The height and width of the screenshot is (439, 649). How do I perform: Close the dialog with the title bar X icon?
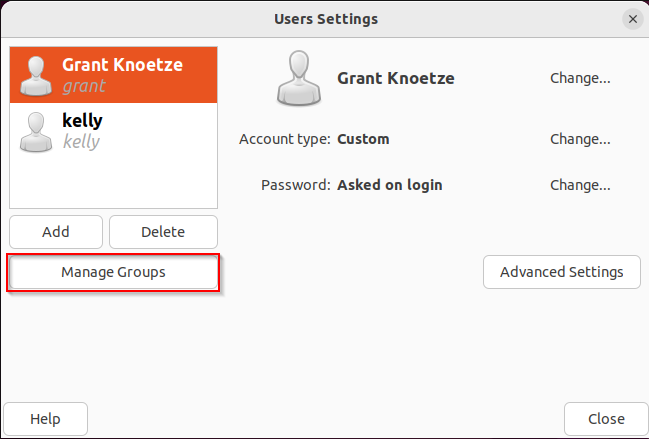[x=632, y=19]
